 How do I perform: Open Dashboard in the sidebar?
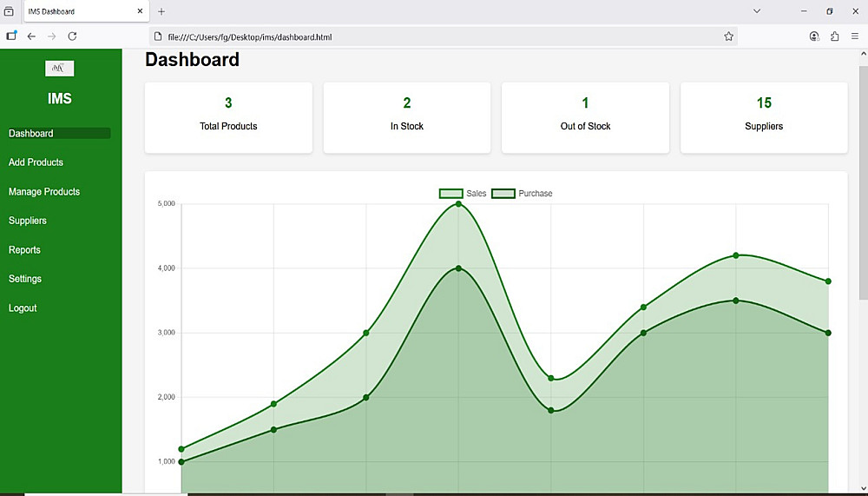[59, 133]
